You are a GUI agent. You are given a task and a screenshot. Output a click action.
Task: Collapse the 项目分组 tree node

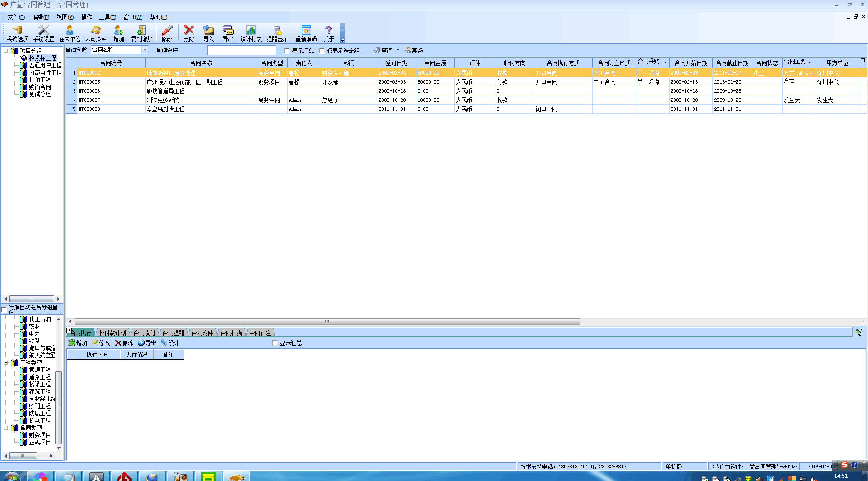click(x=5, y=51)
